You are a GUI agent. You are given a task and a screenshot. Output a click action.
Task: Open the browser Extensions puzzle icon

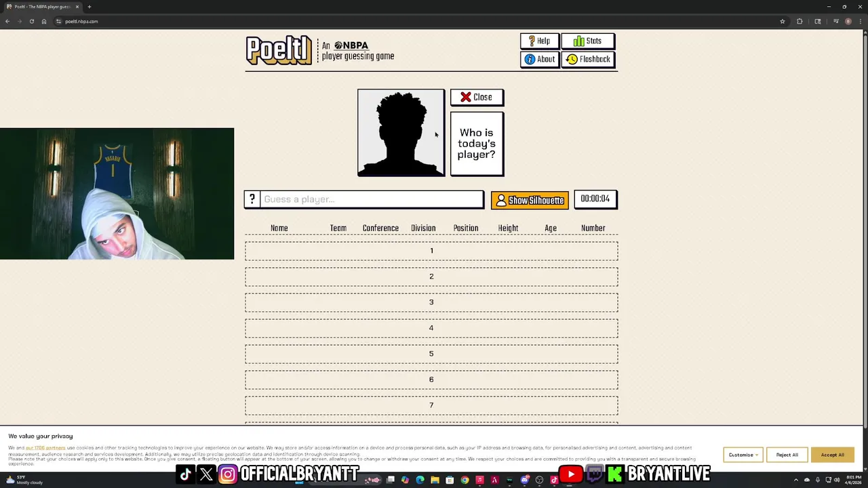[800, 21]
